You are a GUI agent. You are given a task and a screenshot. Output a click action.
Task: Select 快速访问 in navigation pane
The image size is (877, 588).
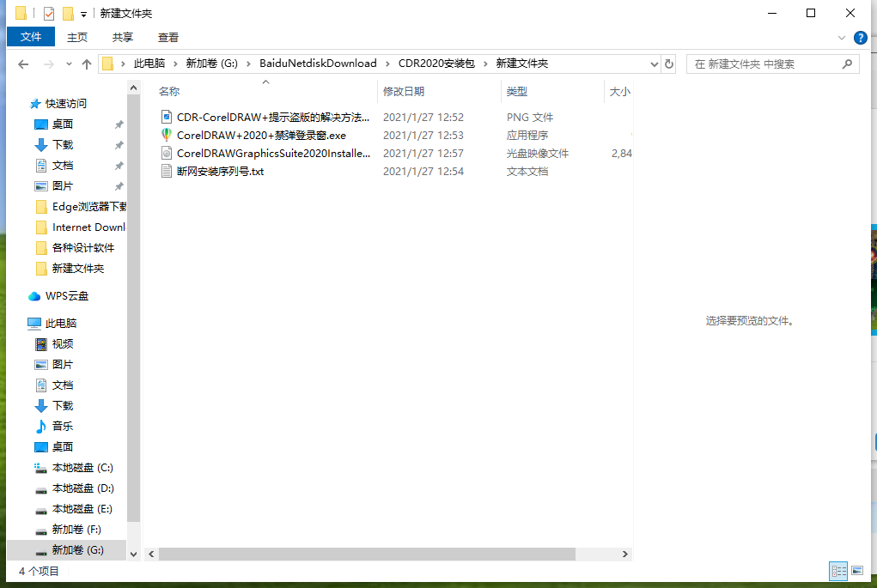pos(66,103)
